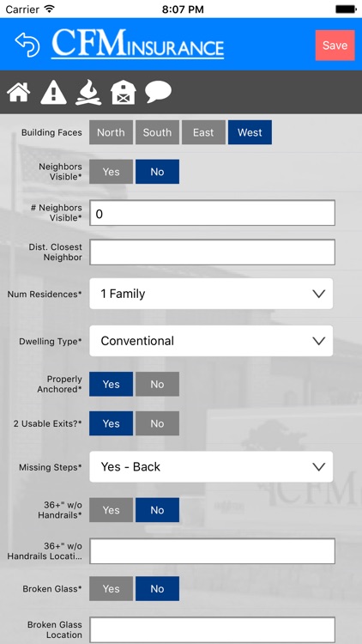Image resolution: width=362 pixels, height=644 pixels.
Task: Open the speech bubble comments icon
Action: 158,92
